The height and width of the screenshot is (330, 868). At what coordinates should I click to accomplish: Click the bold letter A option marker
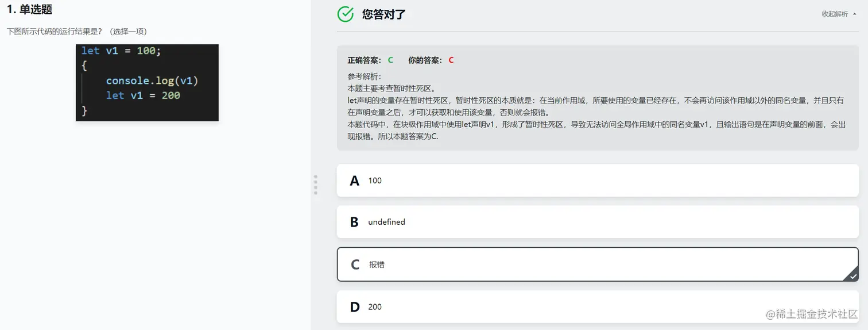pyautogui.click(x=354, y=181)
